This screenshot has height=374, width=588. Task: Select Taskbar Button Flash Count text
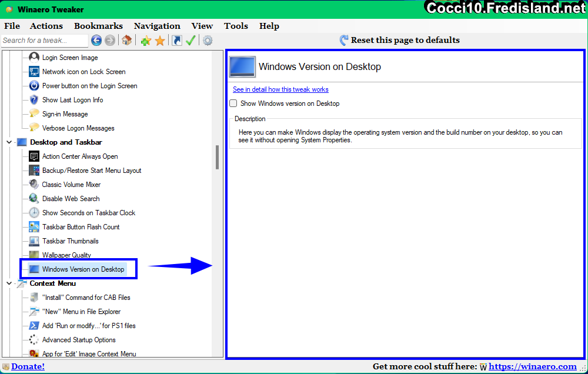tap(81, 227)
